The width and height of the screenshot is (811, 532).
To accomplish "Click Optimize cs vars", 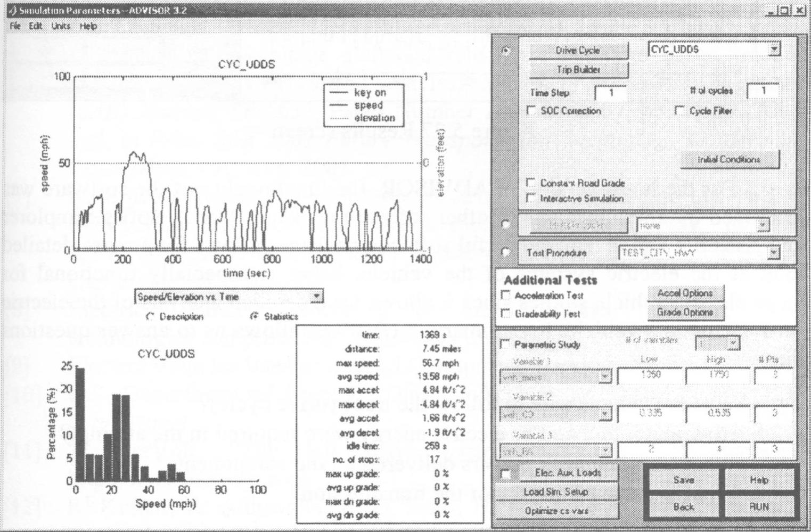I will coord(556,511).
